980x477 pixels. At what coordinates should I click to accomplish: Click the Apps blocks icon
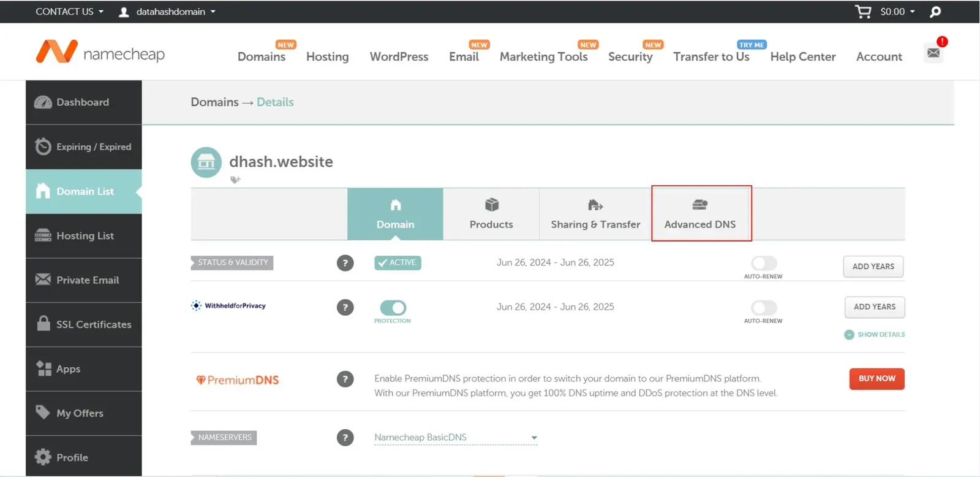tap(43, 368)
